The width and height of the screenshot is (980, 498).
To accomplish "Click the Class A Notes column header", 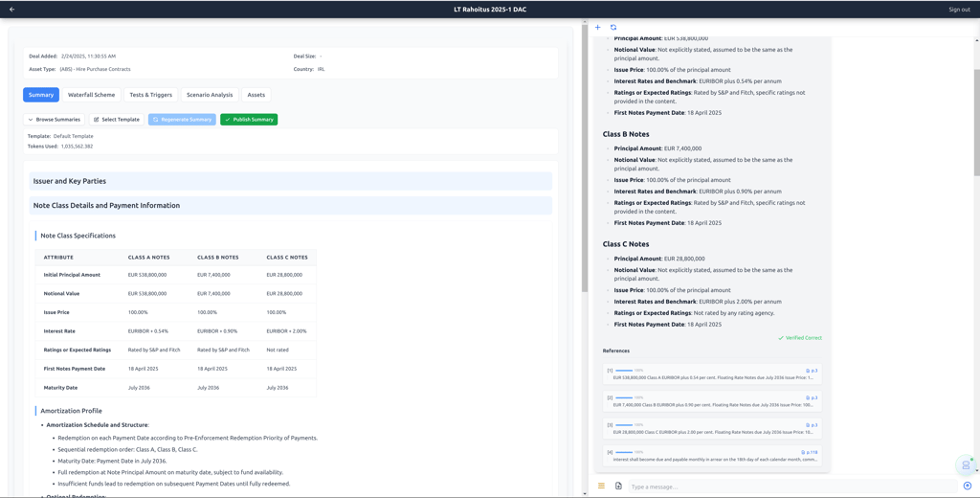I will [148, 257].
